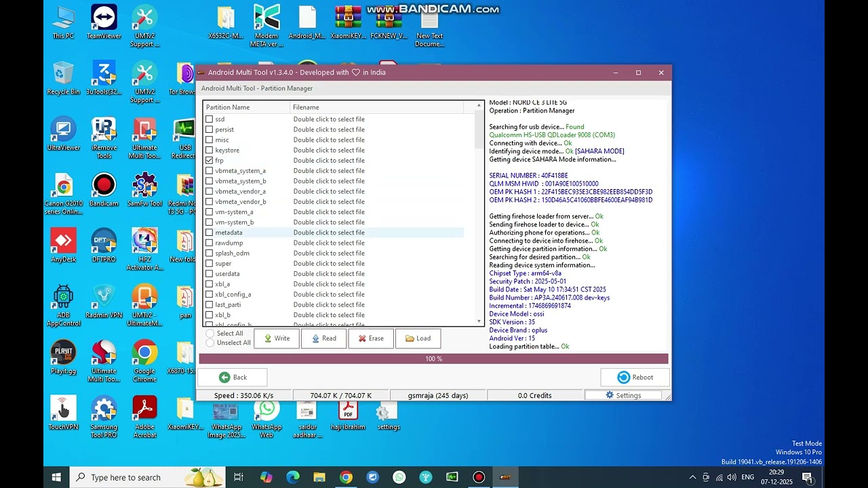Viewport: 868px width, 488px height.
Task: Tick the persist partition checkbox
Action: [x=210, y=129]
